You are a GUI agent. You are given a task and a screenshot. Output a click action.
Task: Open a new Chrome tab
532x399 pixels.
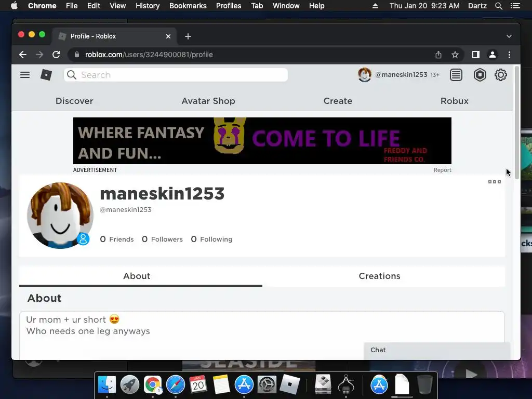pyautogui.click(x=188, y=36)
